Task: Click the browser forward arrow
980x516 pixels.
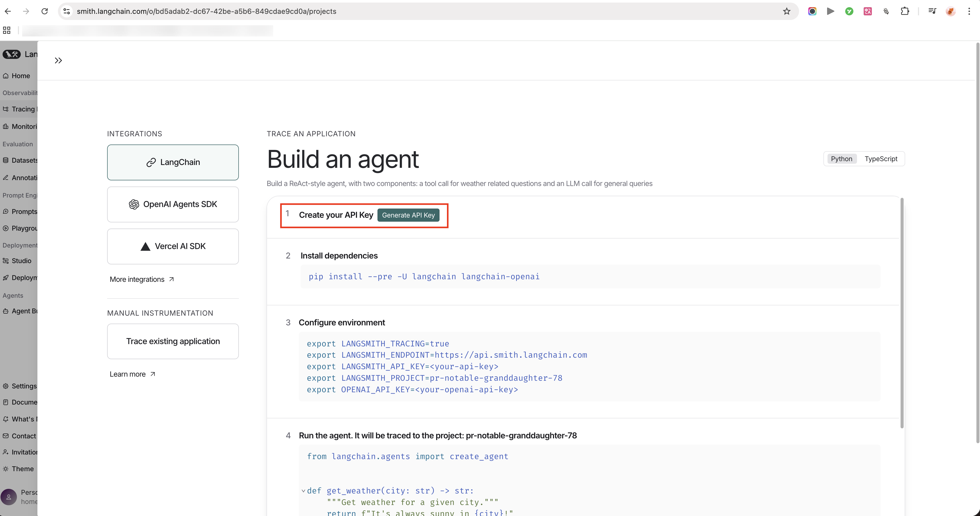Action: pyautogui.click(x=26, y=12)
